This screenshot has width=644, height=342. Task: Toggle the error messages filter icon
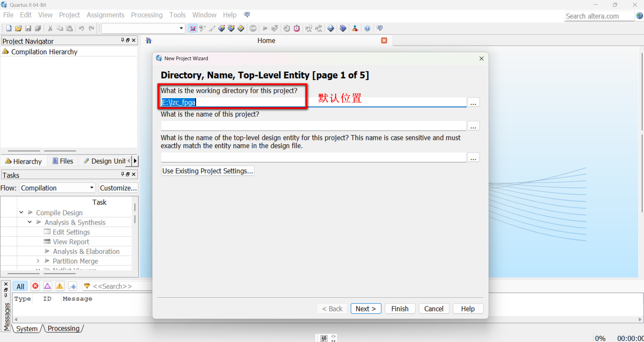point(35,286)
